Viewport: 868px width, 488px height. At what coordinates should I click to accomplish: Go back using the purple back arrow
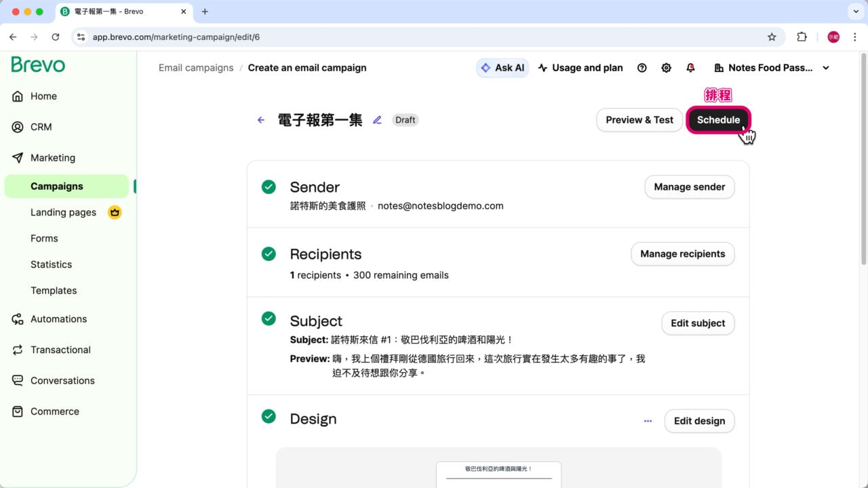pos(260,119)
